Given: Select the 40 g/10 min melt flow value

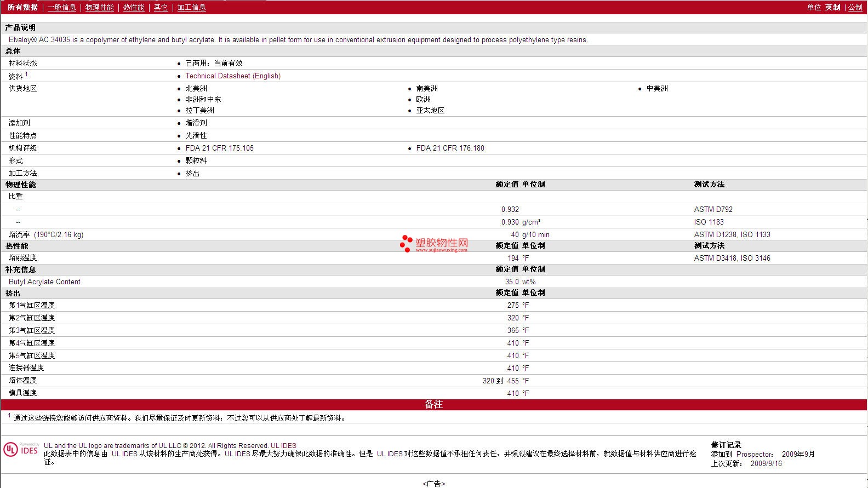Looking at the screenshot, I should 530,235.
